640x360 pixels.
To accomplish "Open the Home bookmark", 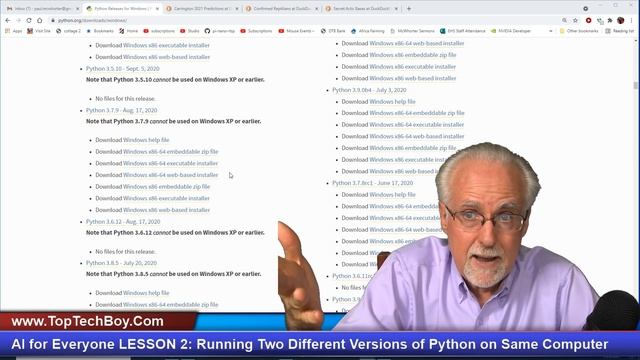I will [129, 31].
